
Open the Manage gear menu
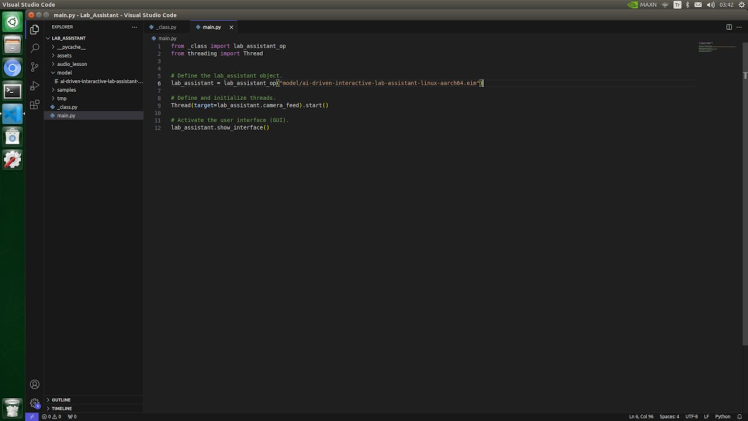point(35,404)
